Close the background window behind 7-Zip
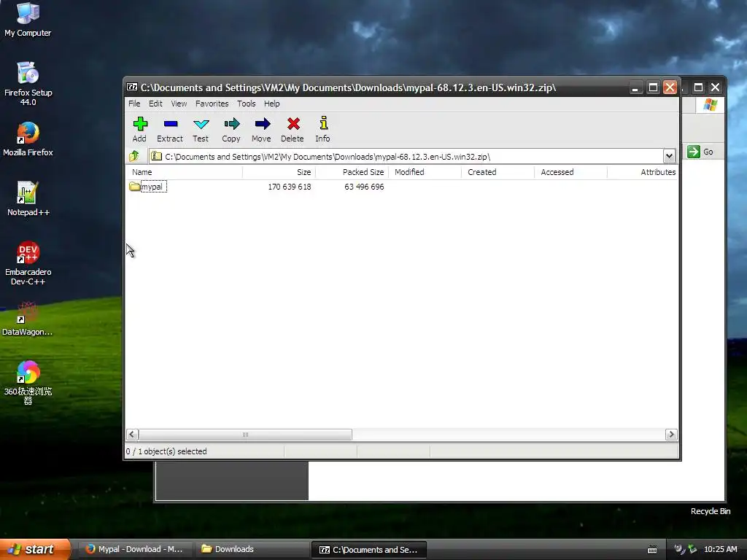This screenshot has width=747, height=560. point(715,87)
